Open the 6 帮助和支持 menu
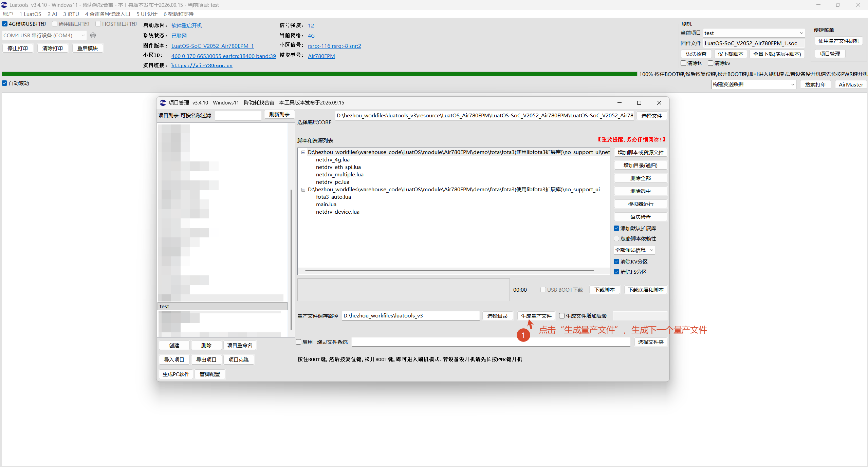This screenshot has height=467, width=868. click(x=179, y=14)
